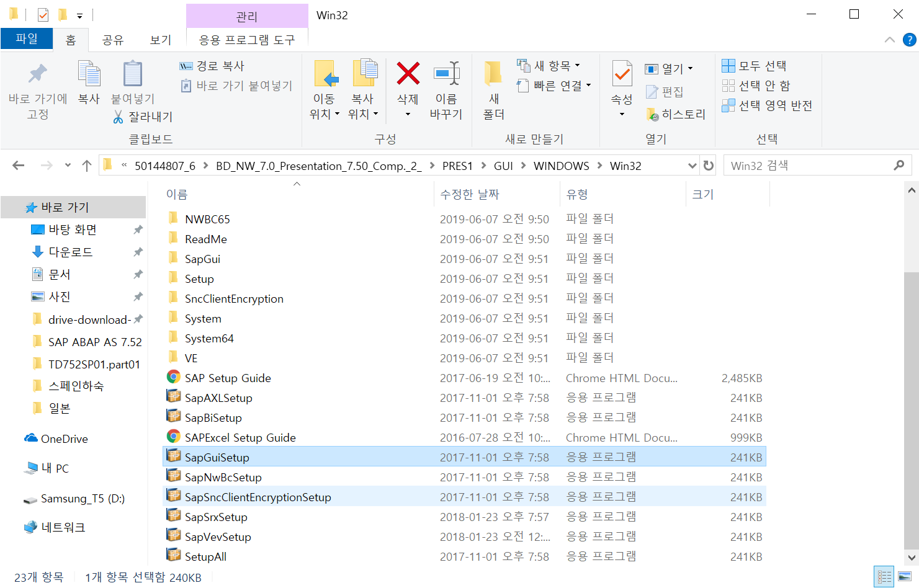The height and width of the screenshot is (588, 919).
Task: Select the System64 folder
Action: [x=464, y=338]
